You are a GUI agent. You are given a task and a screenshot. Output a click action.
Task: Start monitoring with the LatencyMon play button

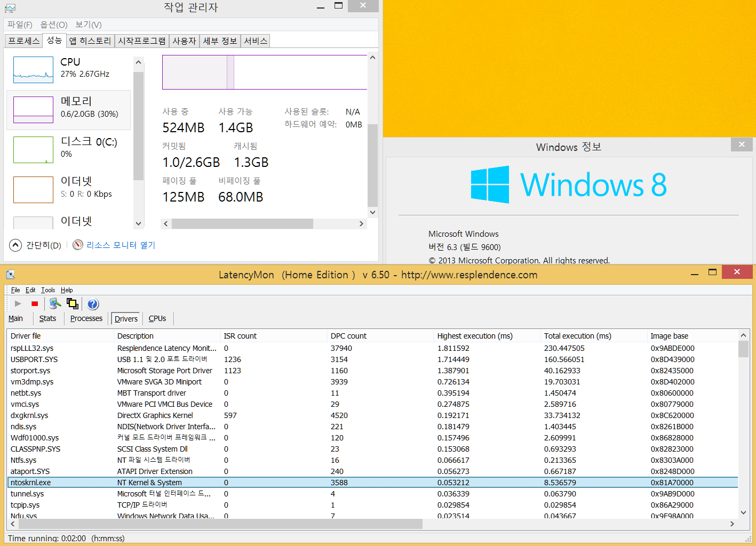pyautogui.click(x=18, y=303)
